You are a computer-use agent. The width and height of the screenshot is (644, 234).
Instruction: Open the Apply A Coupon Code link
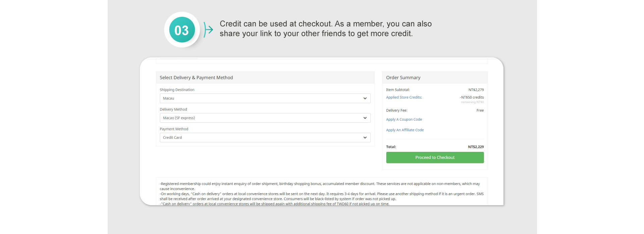[x=404, y=120]
